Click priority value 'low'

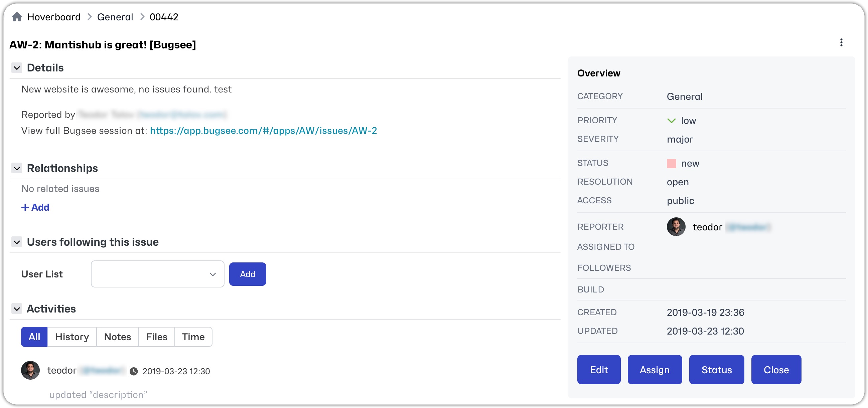tap(688, 121)
